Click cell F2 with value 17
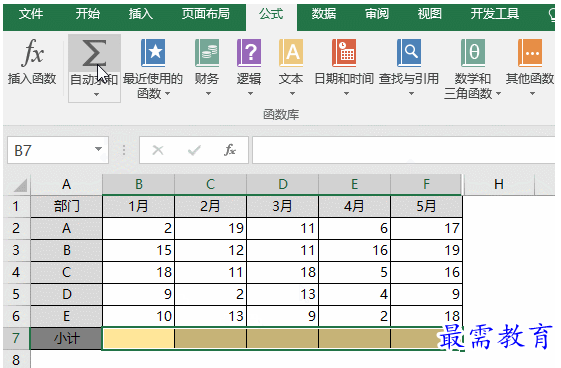This screenshot has width=561, height=368. pos(426,228)
